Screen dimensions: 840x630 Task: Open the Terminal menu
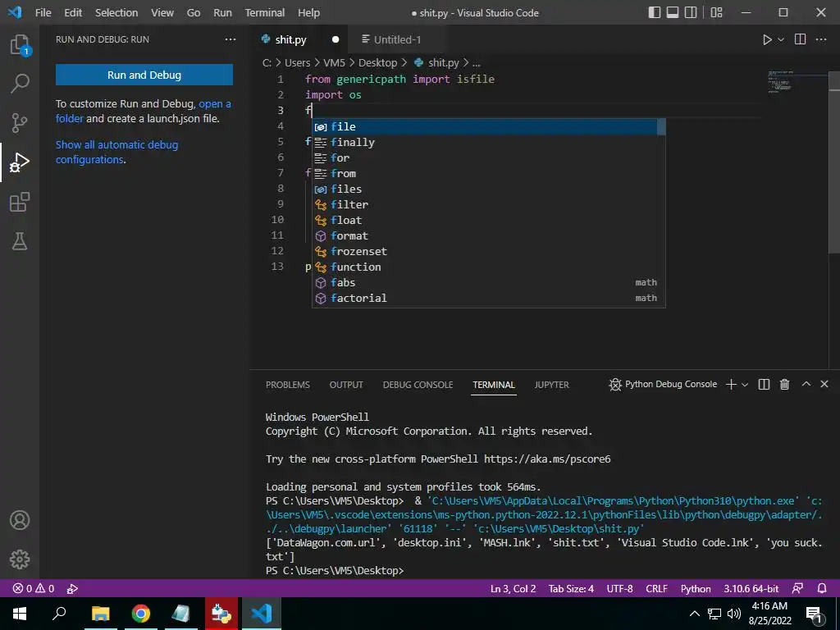(265, 12)
